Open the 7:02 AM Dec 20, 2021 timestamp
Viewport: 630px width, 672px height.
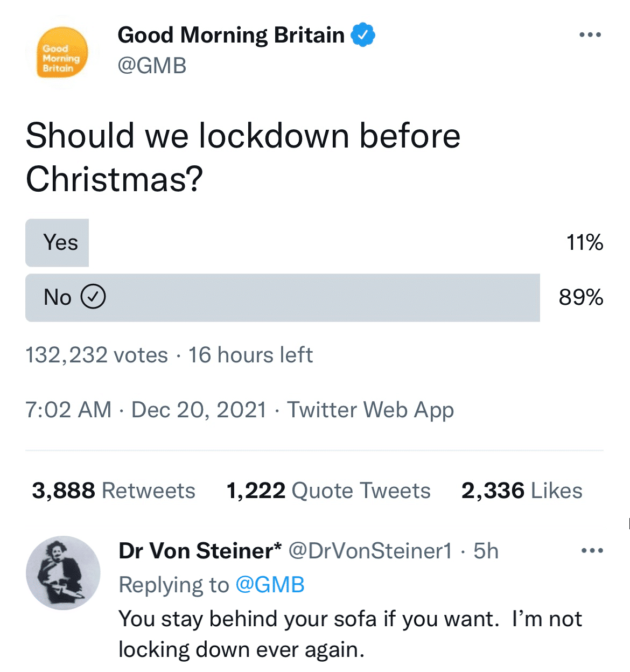tap(145, 410)
